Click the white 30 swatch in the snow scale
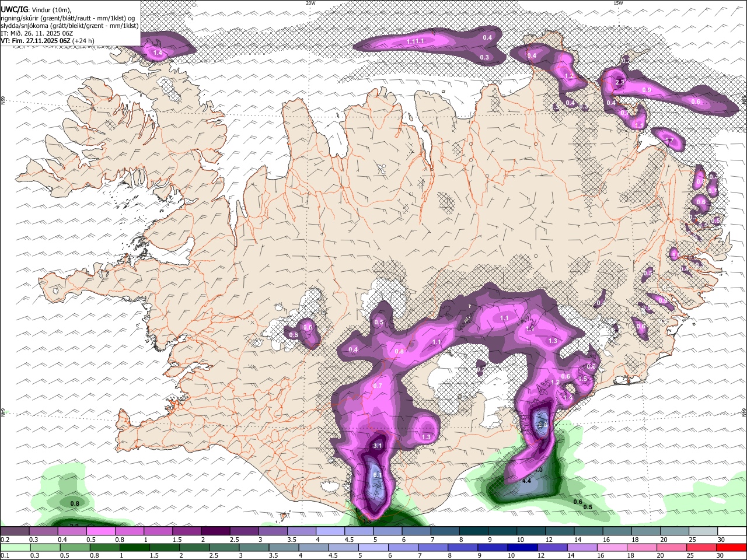747x560 pixels. point(732,531)
